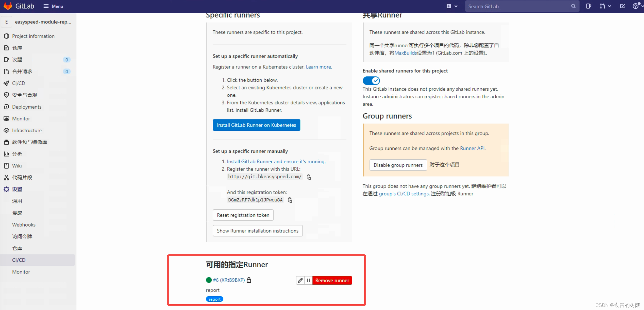Click the CI/CD settings menu item
Screen dimensions: 644x310
pyautogui.click(x=19, y=259)
